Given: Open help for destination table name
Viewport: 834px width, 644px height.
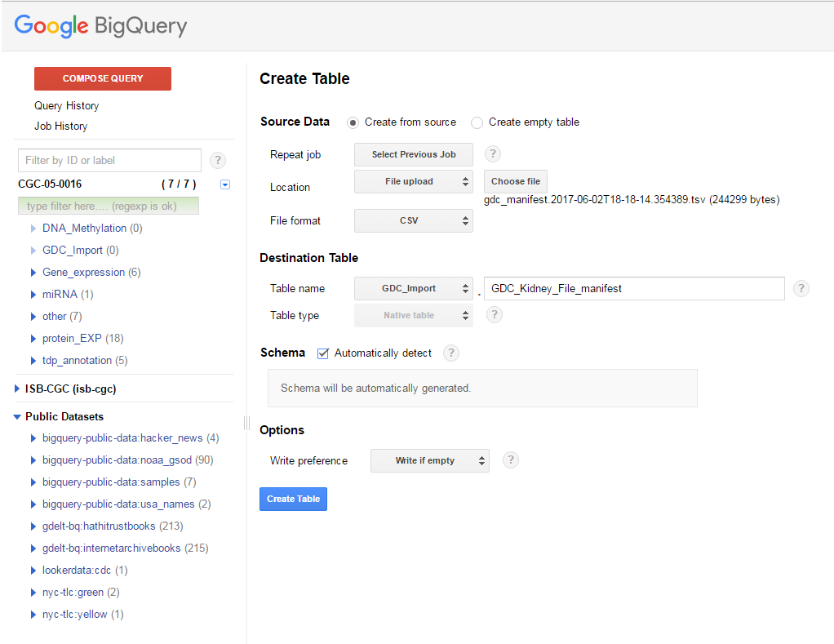Looking at the screenshot, I should click(x=801, y=288).
